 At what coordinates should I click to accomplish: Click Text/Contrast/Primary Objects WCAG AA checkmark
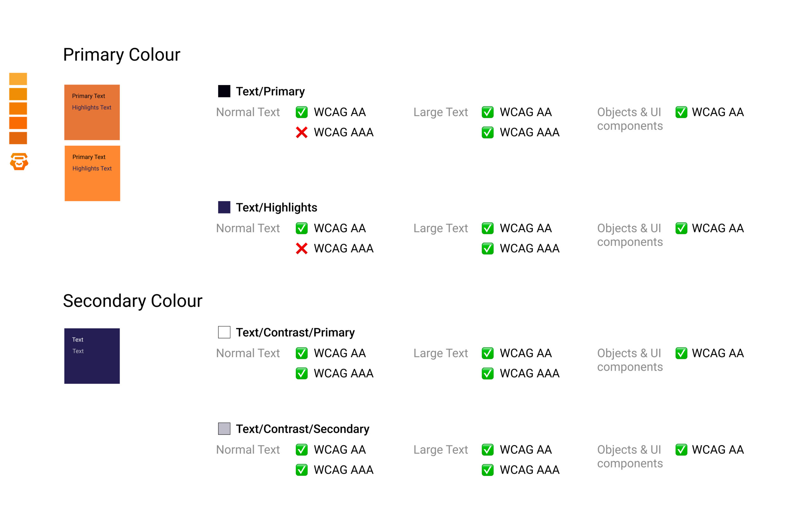(x=681, y=353)
